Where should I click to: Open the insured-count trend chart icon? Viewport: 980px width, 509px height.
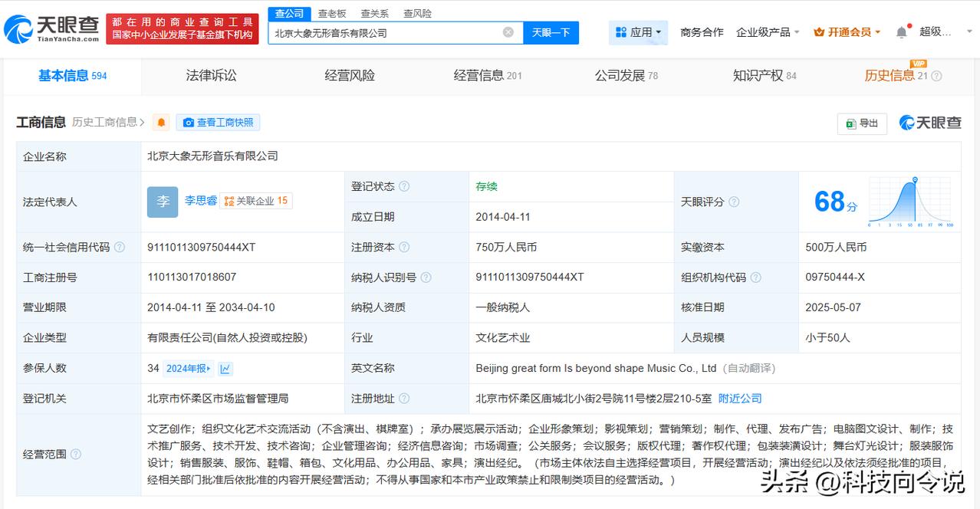[225, 369]
